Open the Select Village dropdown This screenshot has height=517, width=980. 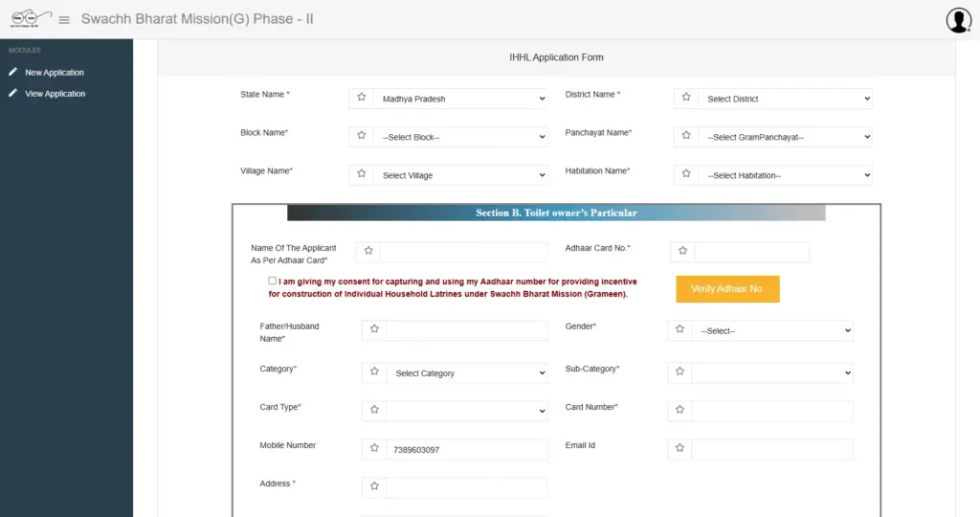pyautogui.click(x=460, y=175)
